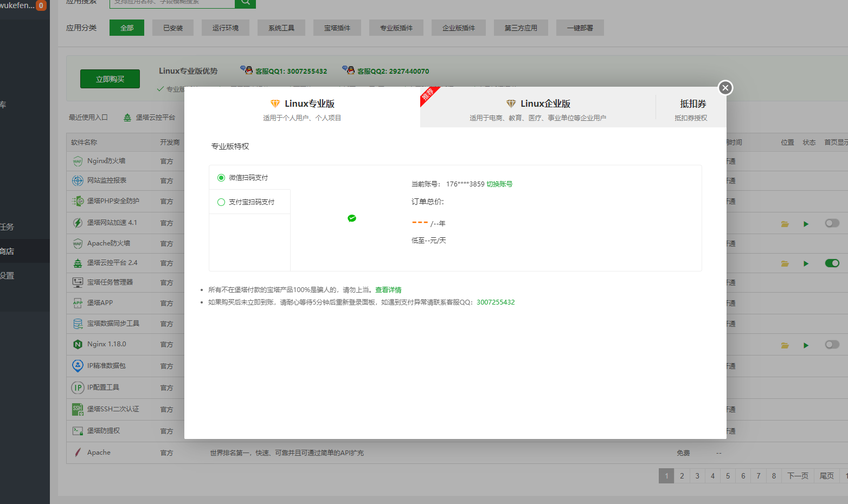This screenshot has width=848, height=504.
Task: Click the Apache feather icon
Action: tap(78, 453)
